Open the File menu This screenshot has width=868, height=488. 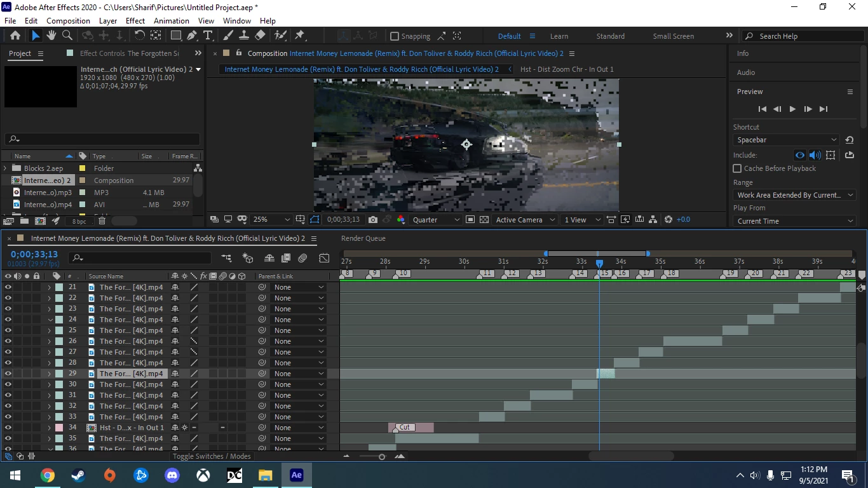pos(10,20)
